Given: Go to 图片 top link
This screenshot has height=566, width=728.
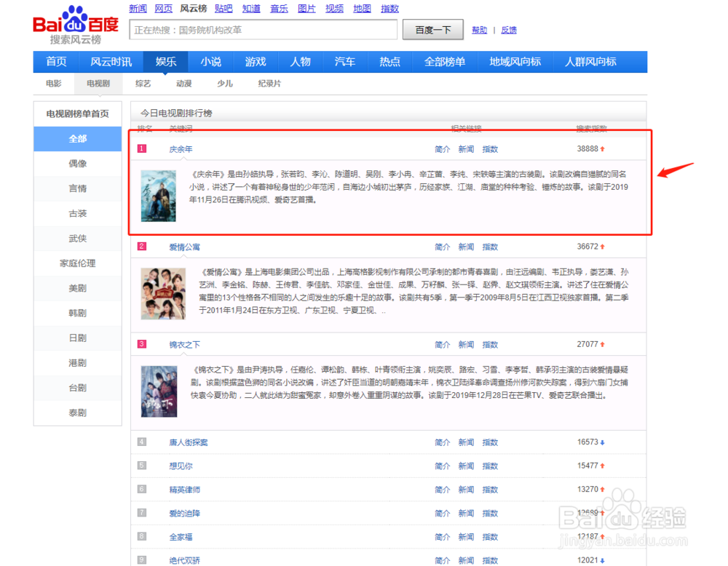Looking at the screenshot, I should 306,8.
